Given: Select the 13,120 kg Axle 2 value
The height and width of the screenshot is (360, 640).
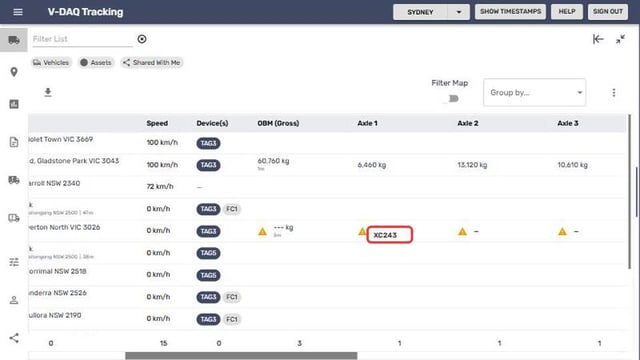Looking at the screenshot, I should (472, 165).
